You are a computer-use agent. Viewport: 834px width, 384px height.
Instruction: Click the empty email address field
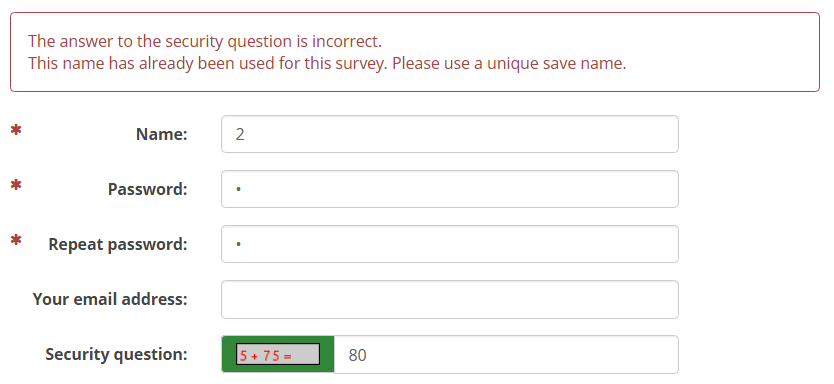click(449, 299)
